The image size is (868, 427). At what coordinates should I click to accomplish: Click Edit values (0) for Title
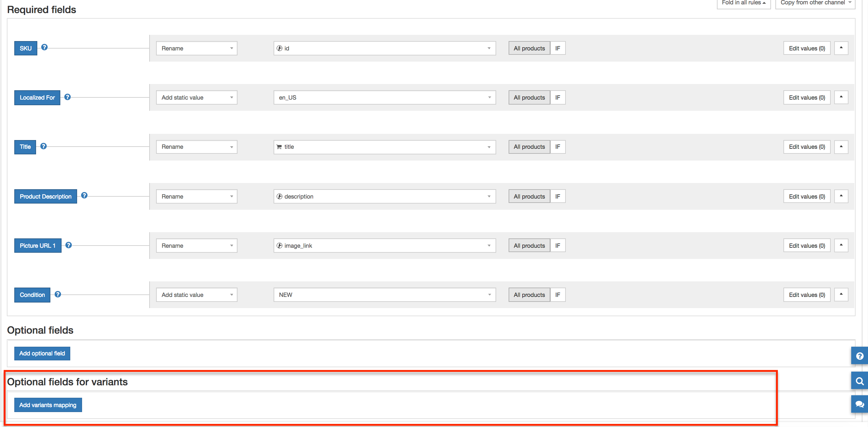tap(807, 147)
